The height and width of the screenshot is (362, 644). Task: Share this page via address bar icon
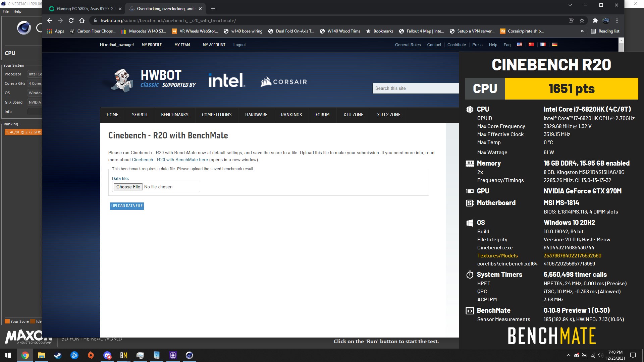click(x=571, y=20)
